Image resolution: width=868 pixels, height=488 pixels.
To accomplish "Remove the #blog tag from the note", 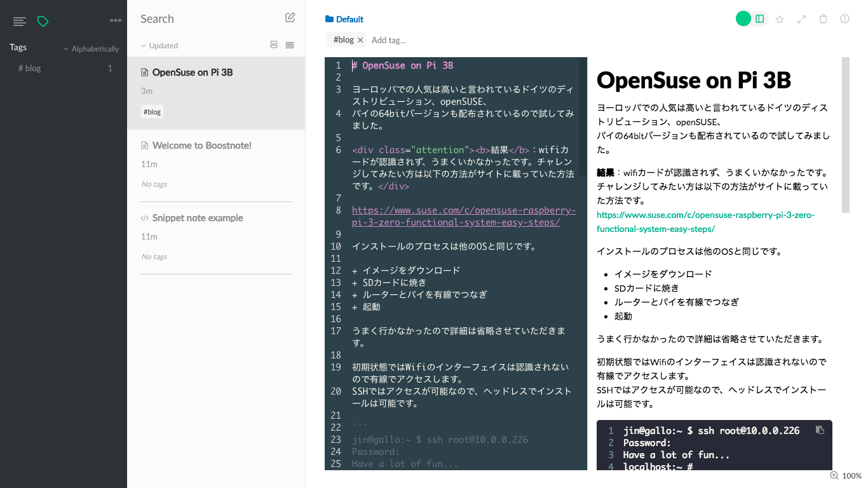I will coord(360,40).
